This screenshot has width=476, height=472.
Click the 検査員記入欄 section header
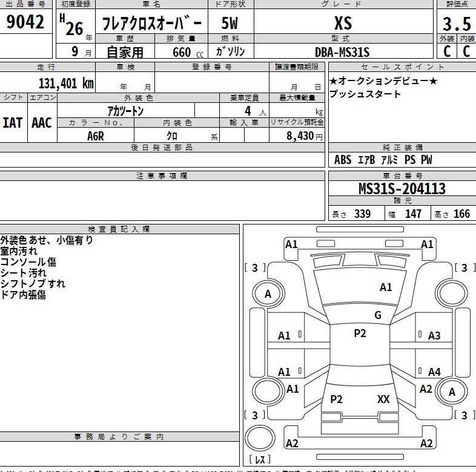tap(119, 229)
